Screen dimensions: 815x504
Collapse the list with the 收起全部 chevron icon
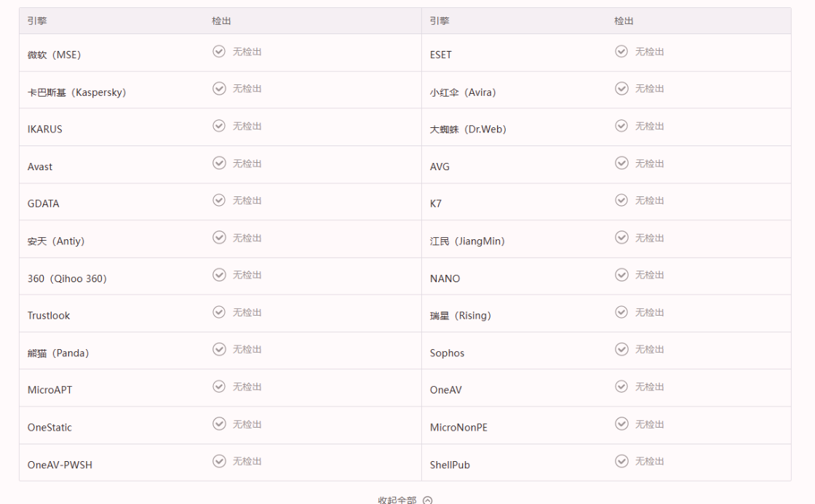(427, 500)
